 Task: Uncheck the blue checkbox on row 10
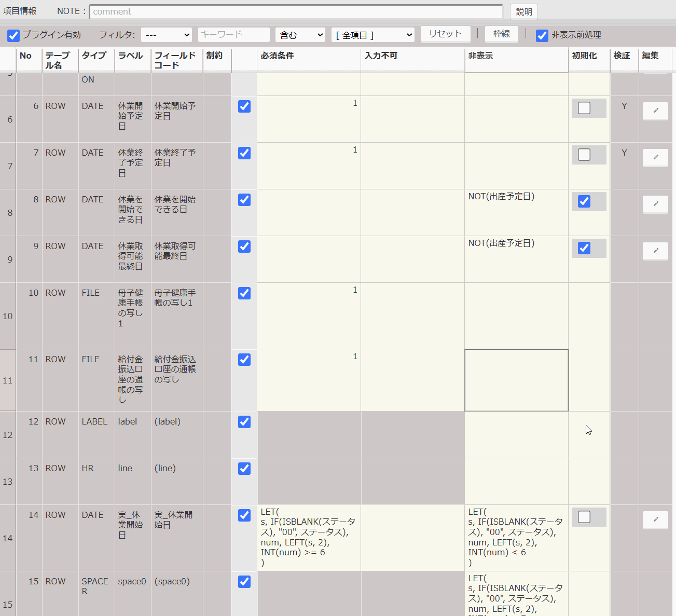tap(244, 293)
